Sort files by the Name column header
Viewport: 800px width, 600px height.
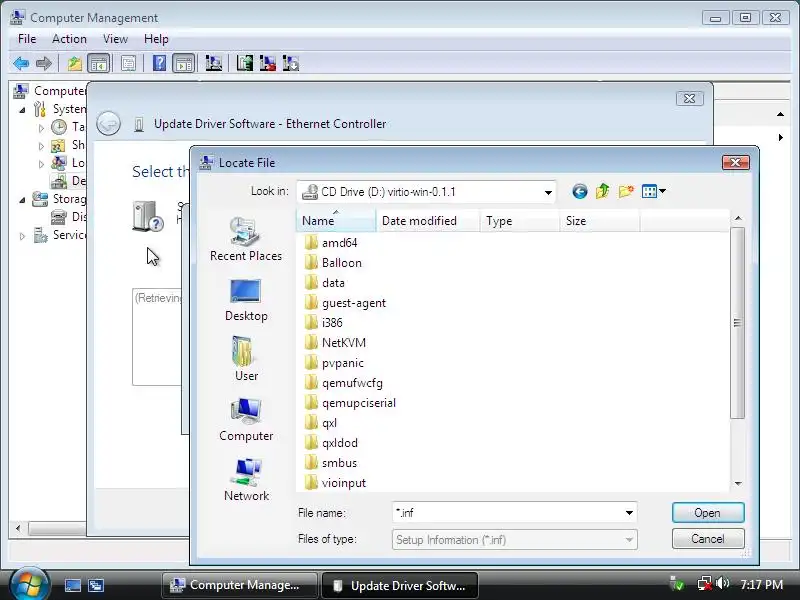pos(336,221)
